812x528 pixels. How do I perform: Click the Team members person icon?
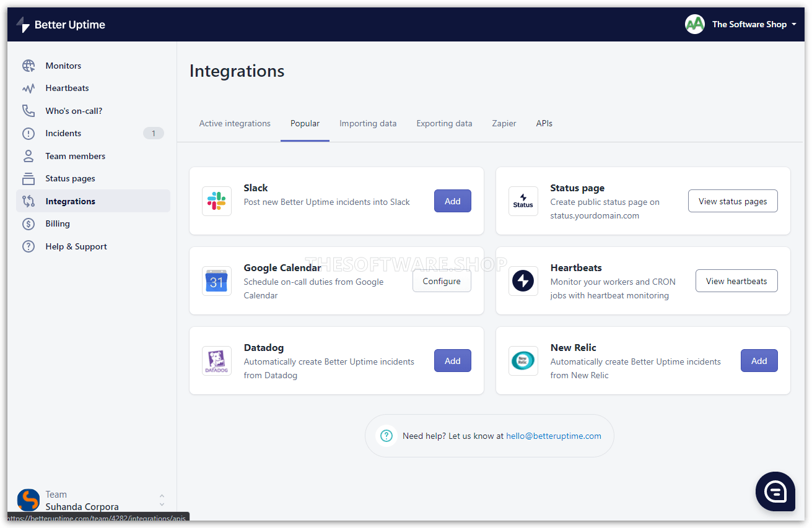pos(28,156)
